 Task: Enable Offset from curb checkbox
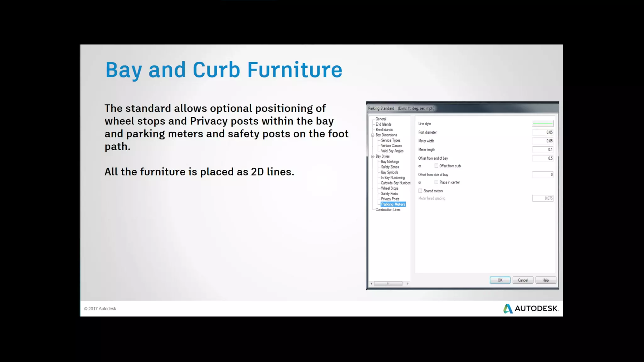(x=436, y=166)
